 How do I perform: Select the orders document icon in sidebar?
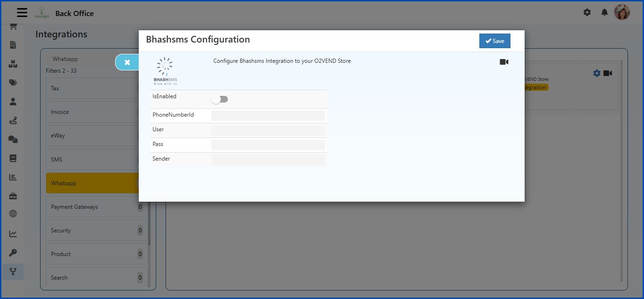pyautogui.click(x=13, y=45)
